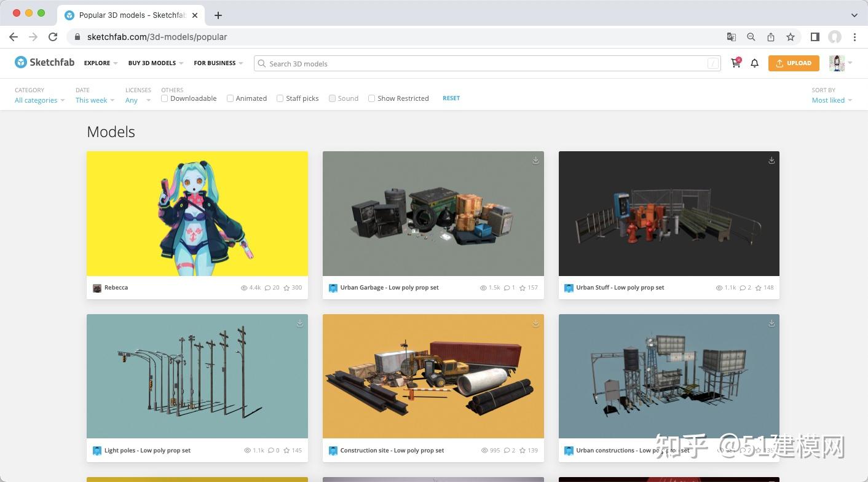Open the Rebecca model thumbnail

197,213
